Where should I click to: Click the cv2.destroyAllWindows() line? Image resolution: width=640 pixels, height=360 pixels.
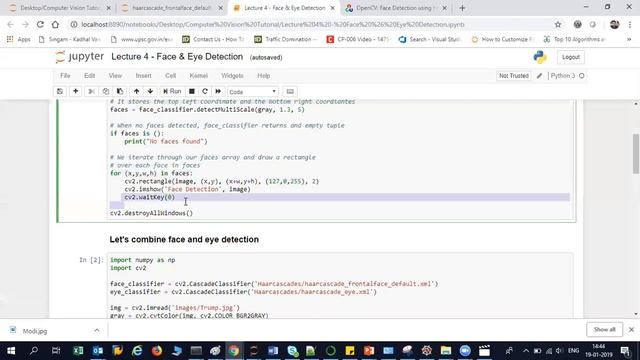point(151,213)
